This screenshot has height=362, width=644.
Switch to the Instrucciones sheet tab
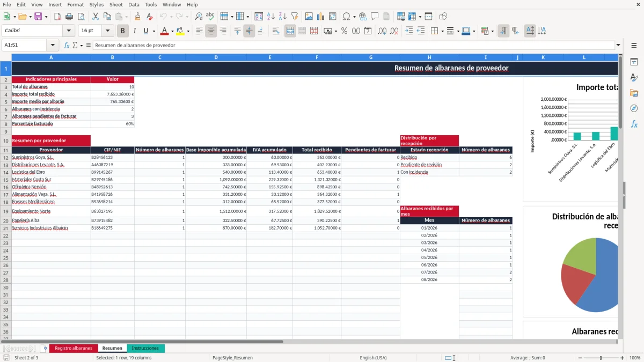[145, 348]
